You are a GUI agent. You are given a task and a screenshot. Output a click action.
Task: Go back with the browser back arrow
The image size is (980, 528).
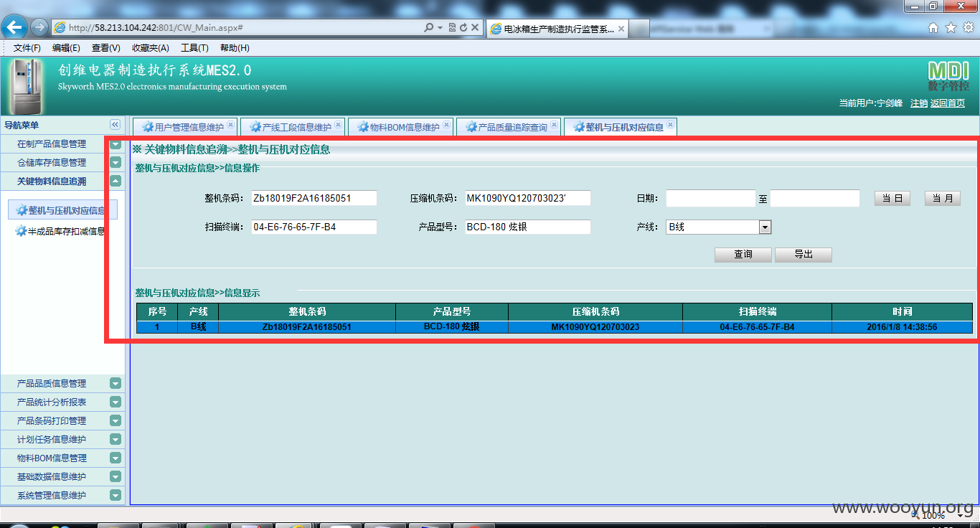[14, 27]
